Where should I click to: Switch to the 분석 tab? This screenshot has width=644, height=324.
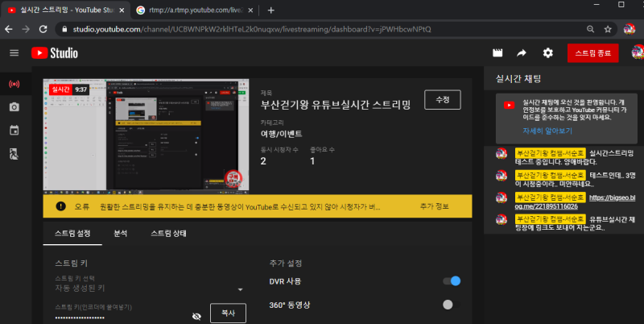tap(120, 234)
